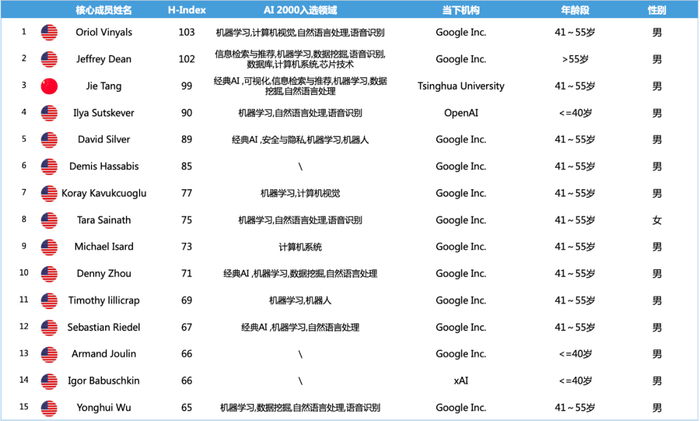Screen dimensions: 700x421
Task: Click the US flag beside Sebastian Riedel
Action: coord(49,327)
